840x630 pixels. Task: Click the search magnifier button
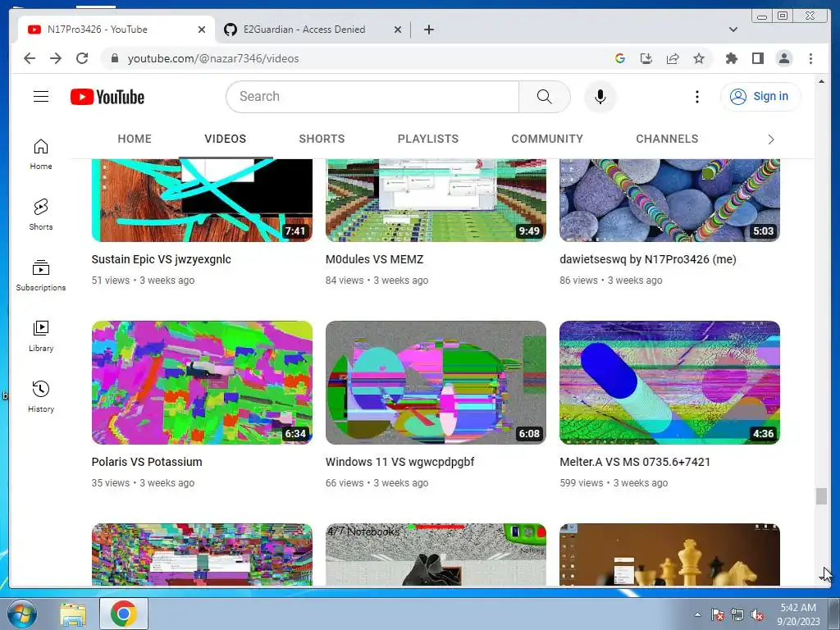pos(545,97)
